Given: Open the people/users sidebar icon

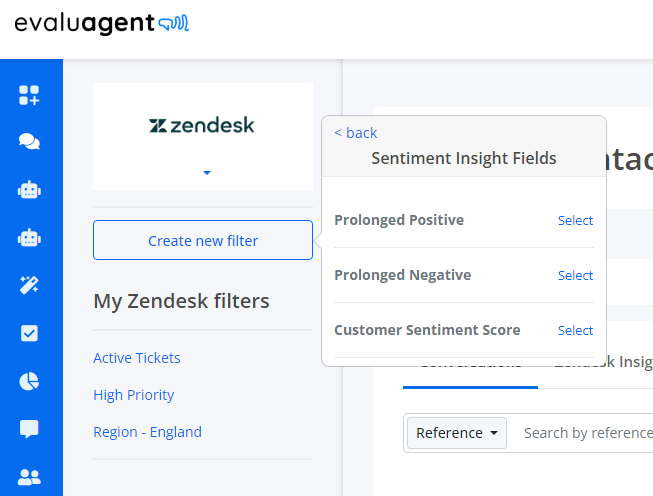Looking at the screenshot, I should [29, 477].
